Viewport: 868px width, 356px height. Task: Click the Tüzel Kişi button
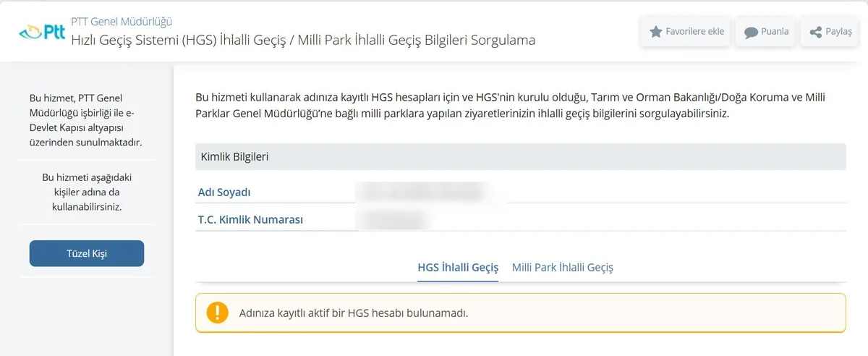87,253
